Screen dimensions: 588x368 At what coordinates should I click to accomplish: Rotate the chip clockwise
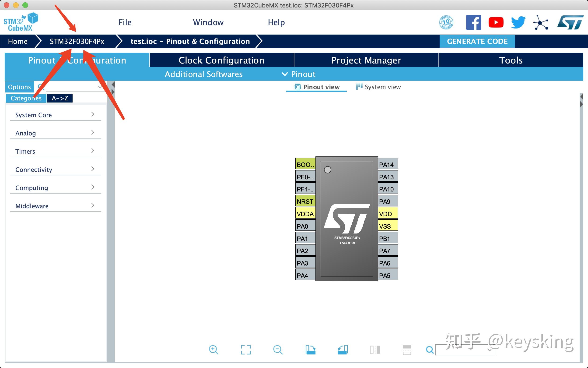click(311, 350)
